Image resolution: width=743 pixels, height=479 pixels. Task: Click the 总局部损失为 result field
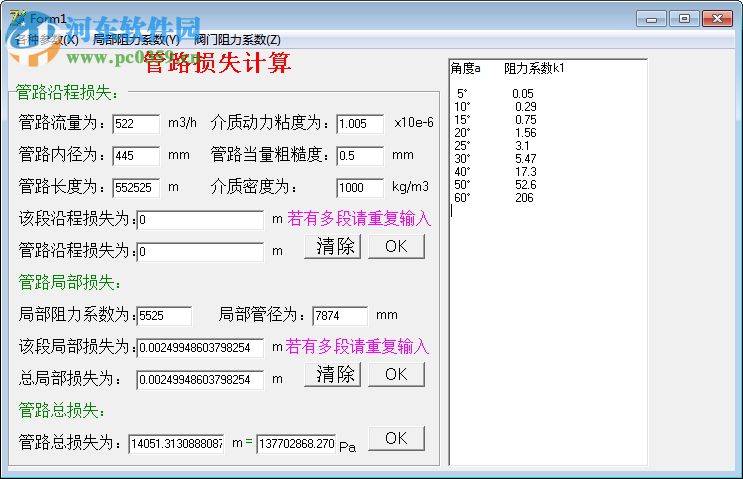(x=200, y=380)
